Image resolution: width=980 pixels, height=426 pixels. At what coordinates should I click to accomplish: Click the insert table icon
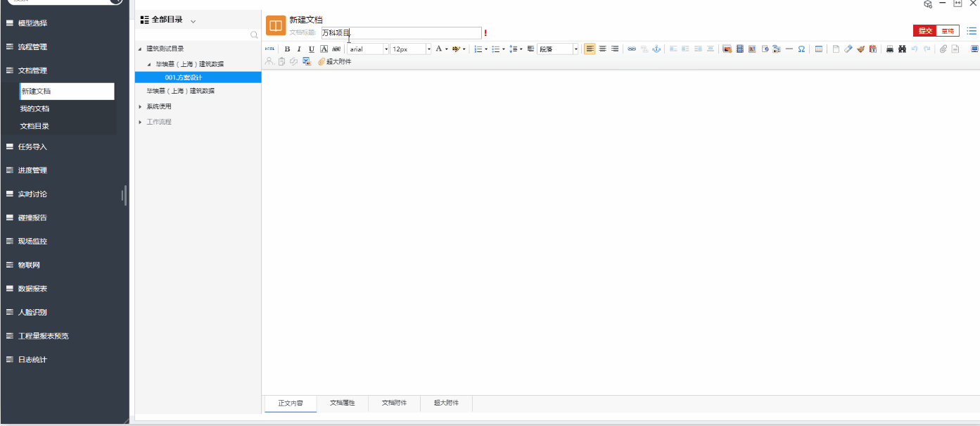819,49
